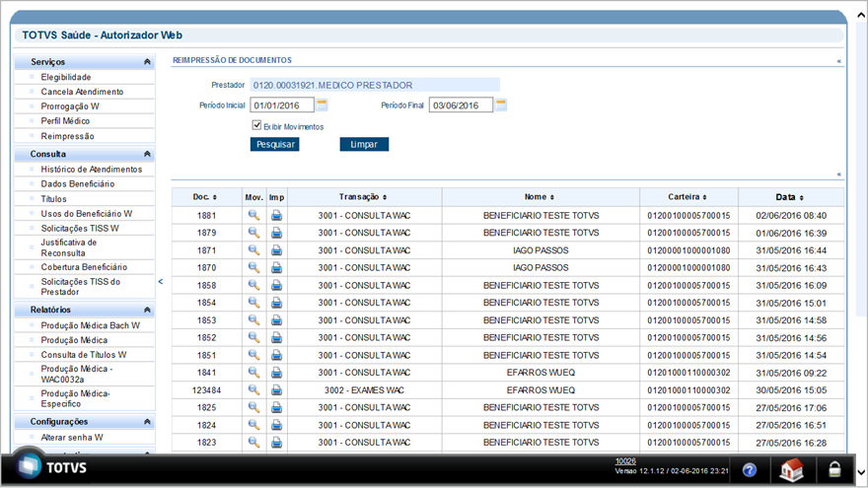Click the Período Inicial date field
The image size is (868, 488).
click(282, 105)
